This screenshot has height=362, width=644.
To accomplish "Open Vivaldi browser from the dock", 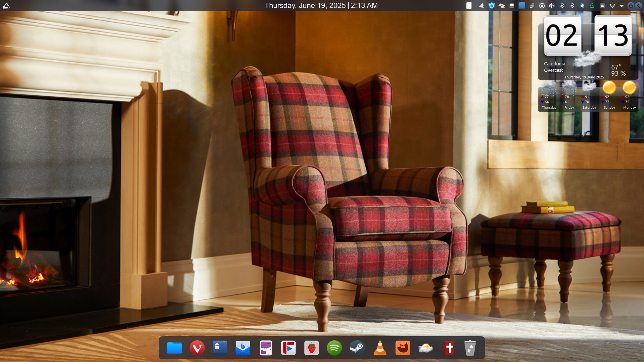I will (197, 348).
